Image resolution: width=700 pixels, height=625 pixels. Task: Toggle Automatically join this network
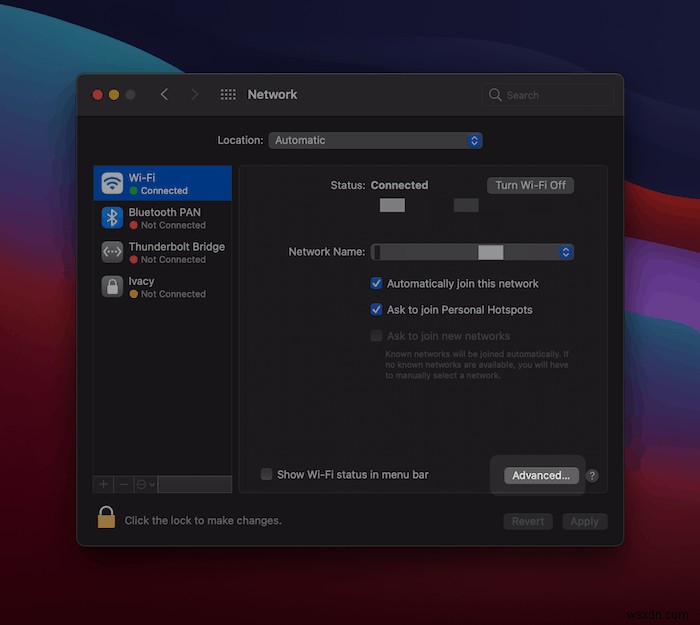376,283
